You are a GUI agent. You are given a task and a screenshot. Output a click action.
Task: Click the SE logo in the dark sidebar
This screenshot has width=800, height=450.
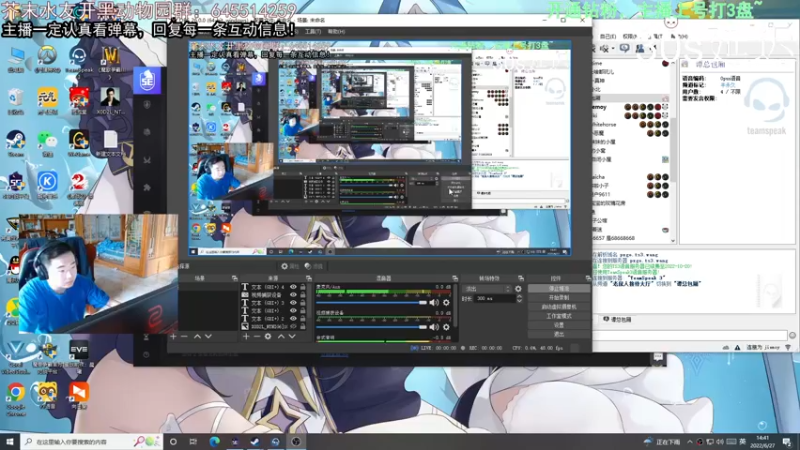pyautogui.click(x=147, y=81)
